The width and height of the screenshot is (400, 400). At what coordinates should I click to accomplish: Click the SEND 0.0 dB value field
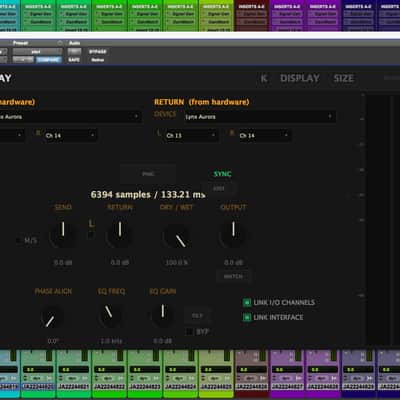pos(63,263)
